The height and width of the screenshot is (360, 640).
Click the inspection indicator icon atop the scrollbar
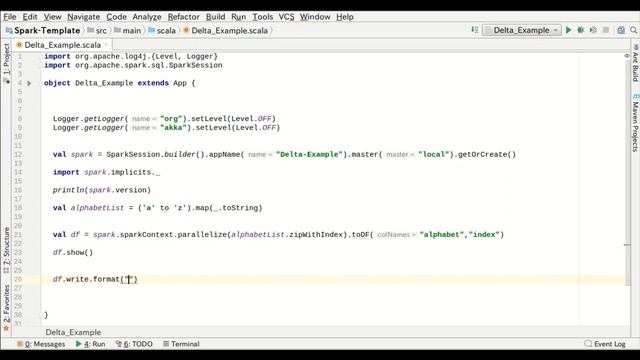pyautogui.click(x=627, y=56)
